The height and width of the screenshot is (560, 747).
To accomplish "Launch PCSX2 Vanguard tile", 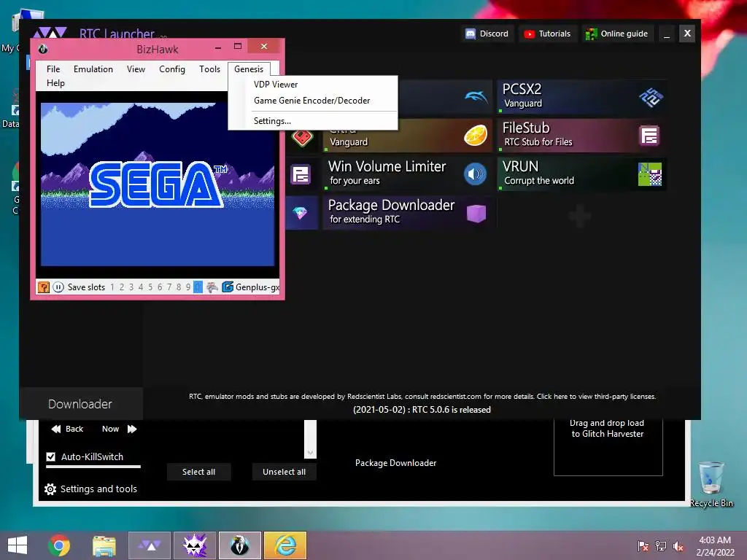I will click(x=581, y=97).
